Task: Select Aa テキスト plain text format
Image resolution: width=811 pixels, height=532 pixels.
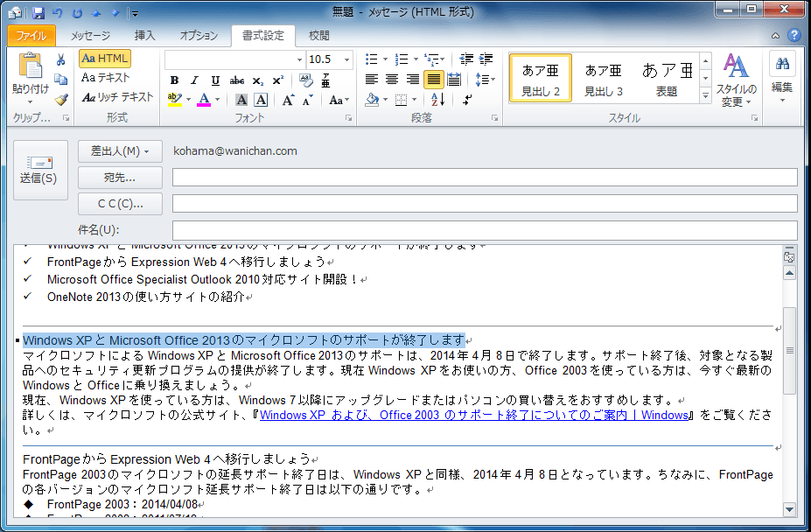Action: [x=106, y=78]
